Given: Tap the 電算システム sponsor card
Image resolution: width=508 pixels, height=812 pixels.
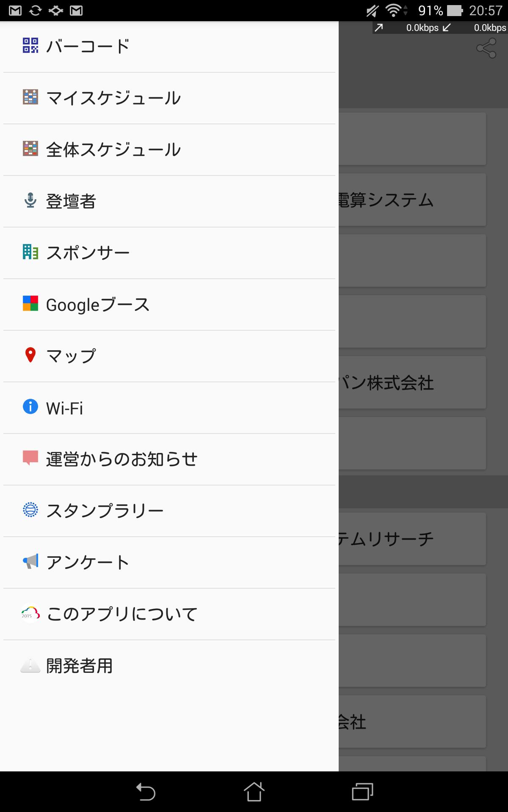Looking at the screenshot, I should 411,200.
